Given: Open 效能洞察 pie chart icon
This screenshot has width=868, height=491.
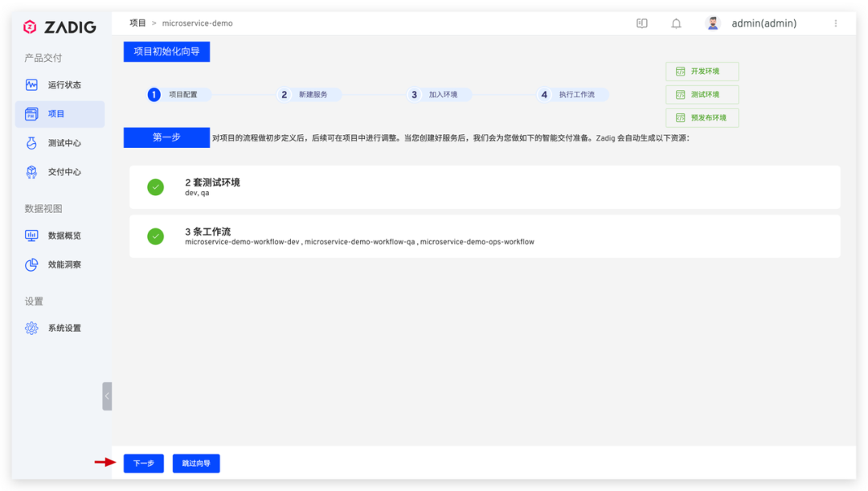Looking at the screenshot, I should click(x=31, y=264).
